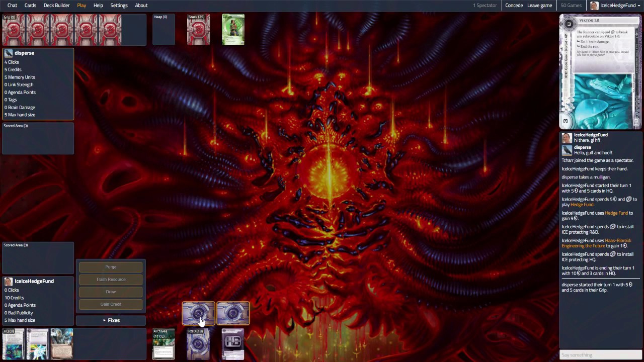
Task: Click the 'Say something' chat input
Action: point(601,355)
